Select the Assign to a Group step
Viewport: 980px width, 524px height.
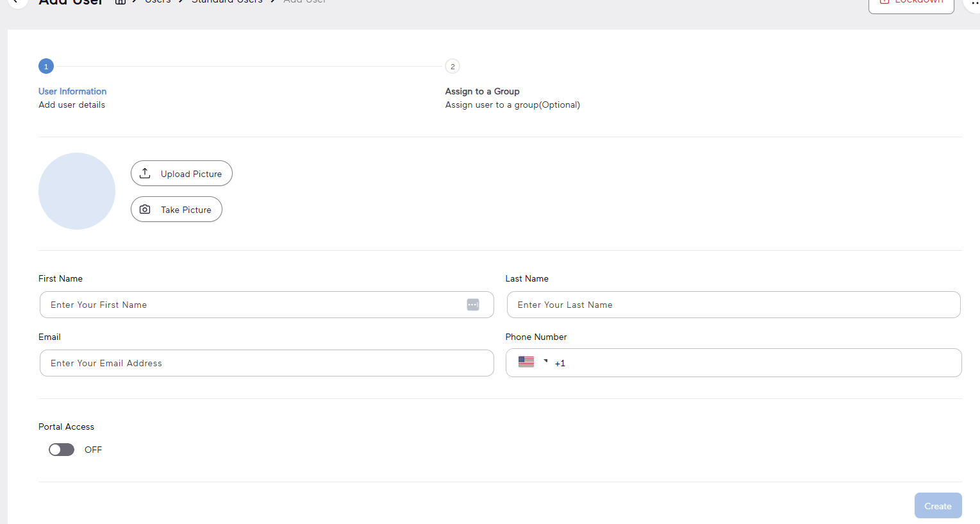(482, 91)
